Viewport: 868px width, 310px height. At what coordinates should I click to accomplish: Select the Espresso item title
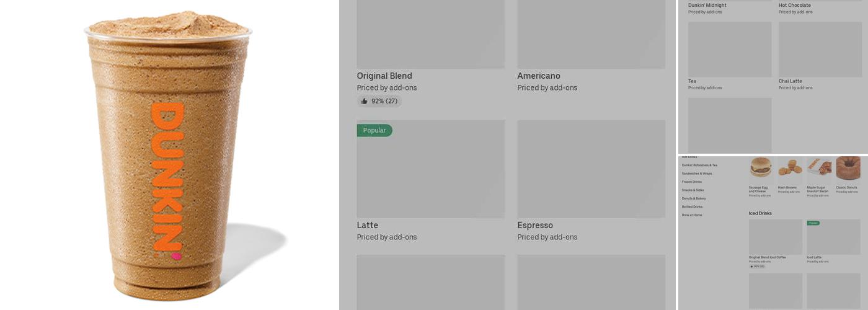coord(535,225)
